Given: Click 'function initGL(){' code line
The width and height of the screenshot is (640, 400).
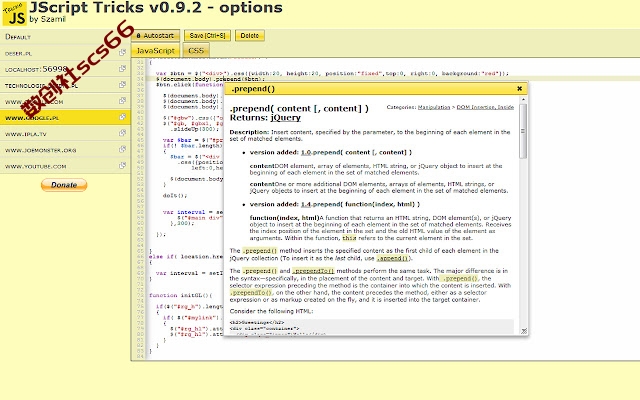Looking at the screenshot, I should [180, 295].
